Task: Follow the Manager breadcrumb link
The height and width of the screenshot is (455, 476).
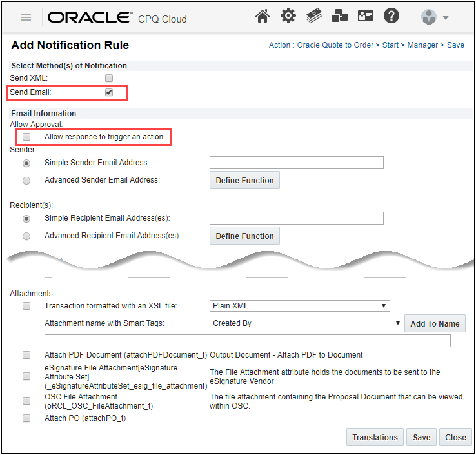Action: [x=422, y=45]
